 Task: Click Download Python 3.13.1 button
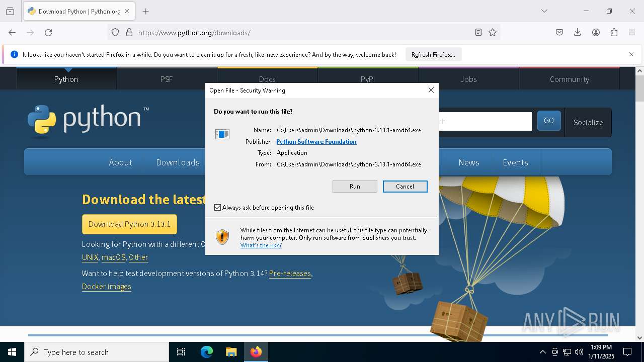tap(129, 224)
